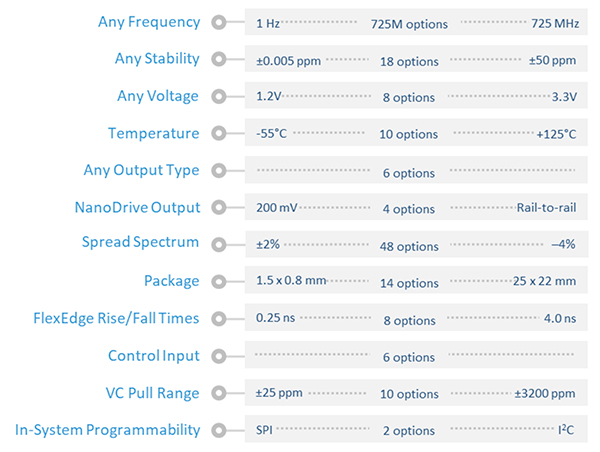The width and height of the screenshot is (600, 452).
Task: Click the circle icon beside Any Output Type
Action: coord(219,171)
